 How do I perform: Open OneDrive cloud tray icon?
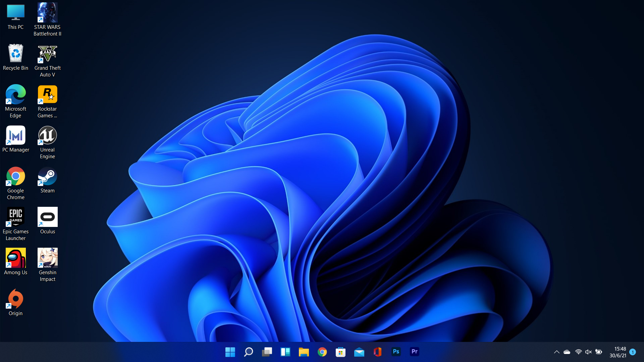[567, 352]
